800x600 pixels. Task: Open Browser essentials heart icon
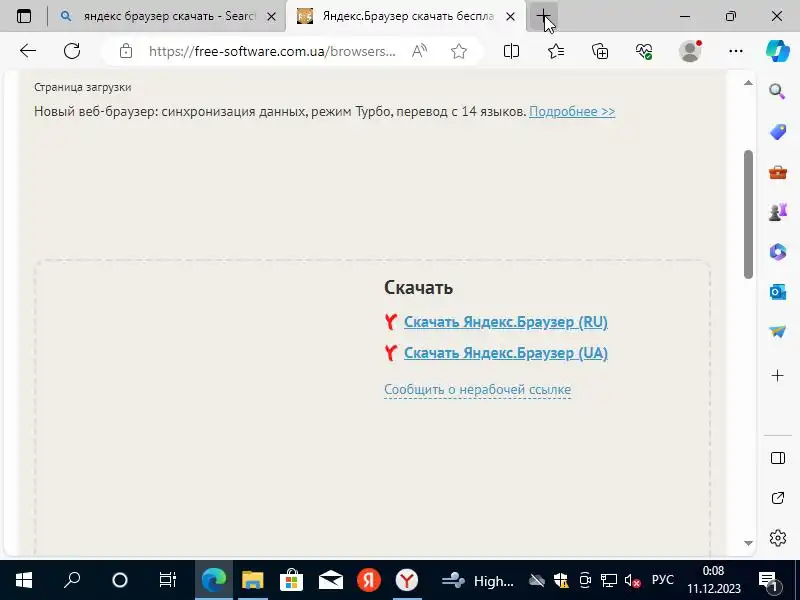[x=644, y=51]
